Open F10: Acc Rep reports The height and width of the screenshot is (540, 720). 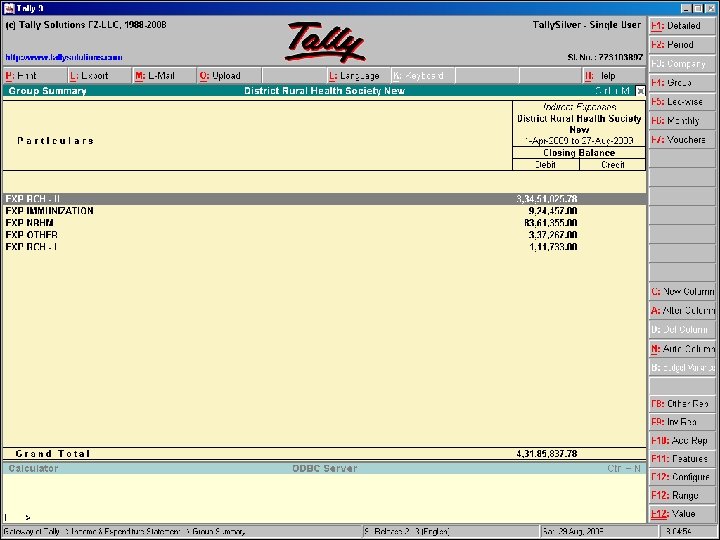682,441
